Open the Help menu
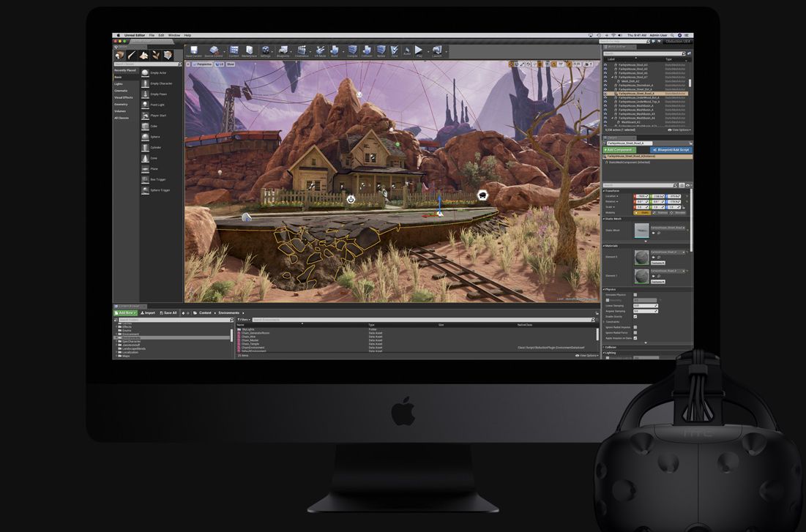The width and height of the screenshot is (806, 532). tap(187, 35)
